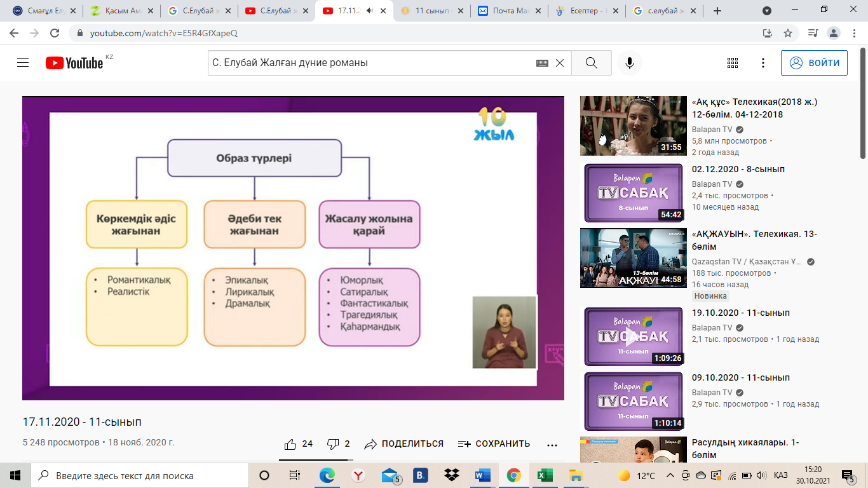Open Windows Task View

295,475
